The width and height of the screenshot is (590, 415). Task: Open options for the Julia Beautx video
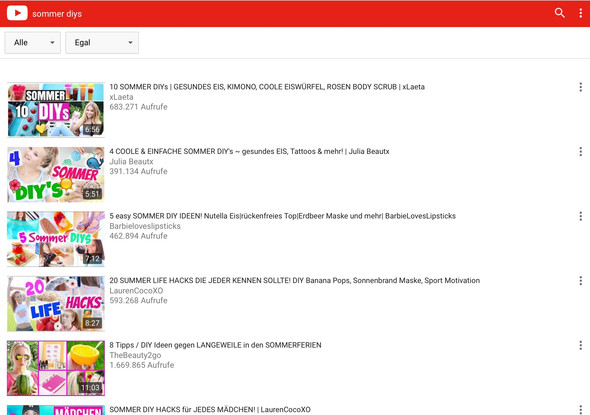[x=581, y=152]
